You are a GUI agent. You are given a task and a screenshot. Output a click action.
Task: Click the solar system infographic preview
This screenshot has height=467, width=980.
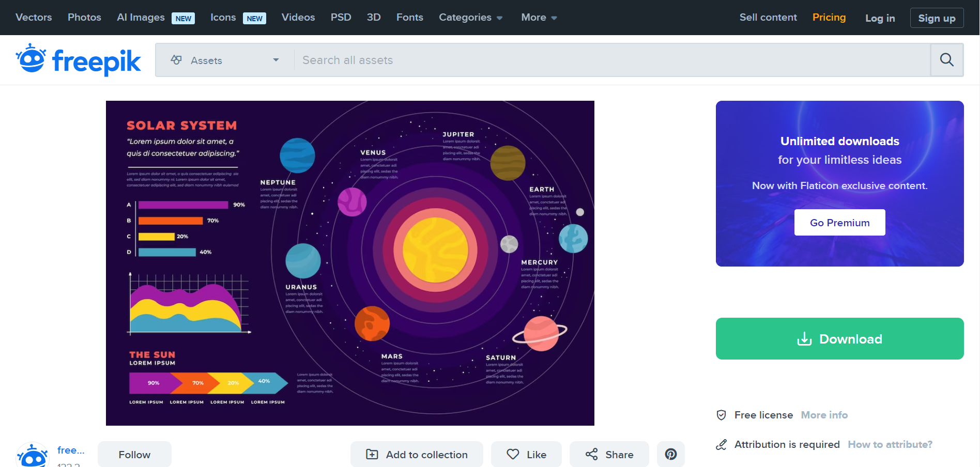tap(350, 263)
